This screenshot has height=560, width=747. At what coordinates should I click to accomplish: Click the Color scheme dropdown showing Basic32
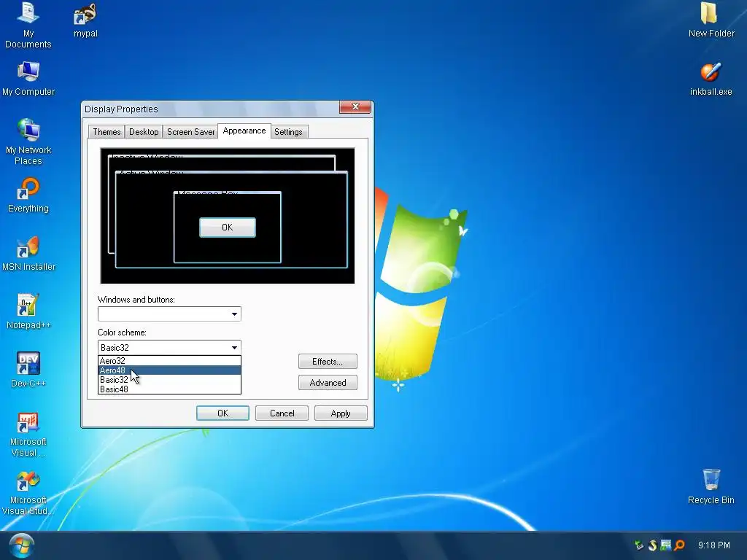169,348
